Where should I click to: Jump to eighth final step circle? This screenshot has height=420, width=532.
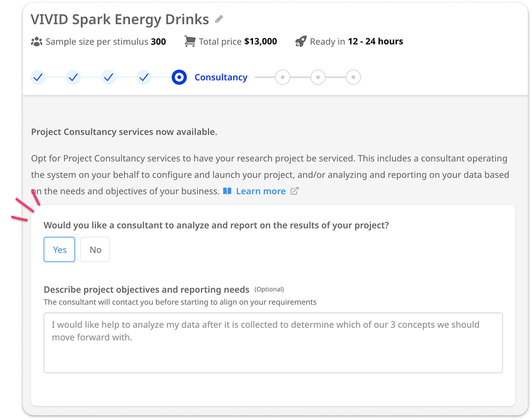(x=353, y=78)
